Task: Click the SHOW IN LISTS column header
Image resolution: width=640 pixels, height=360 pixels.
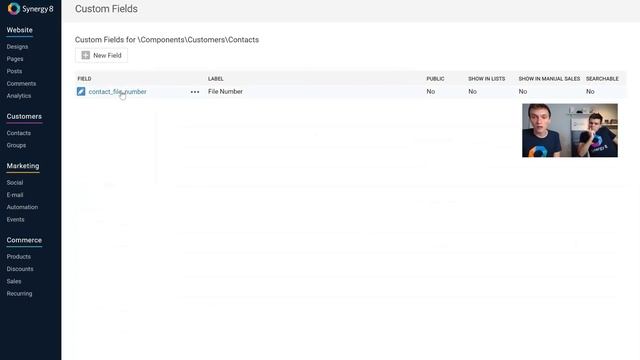Action: pyautogui.click(x=487, y=78)
